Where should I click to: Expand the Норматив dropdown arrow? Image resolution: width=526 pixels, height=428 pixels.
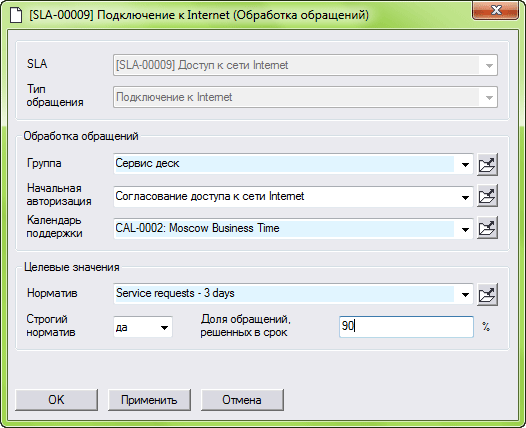coord(465,295)
